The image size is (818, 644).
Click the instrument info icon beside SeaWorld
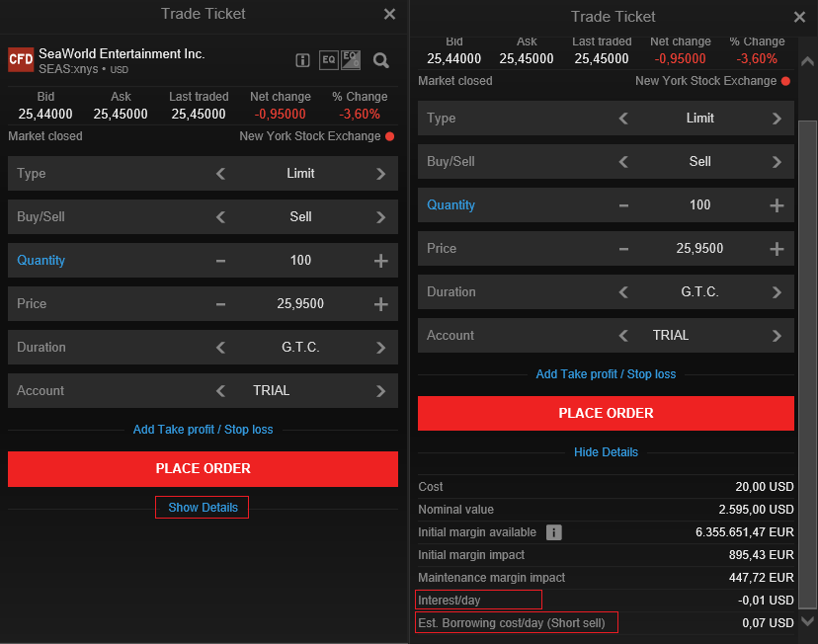(303, 60)
